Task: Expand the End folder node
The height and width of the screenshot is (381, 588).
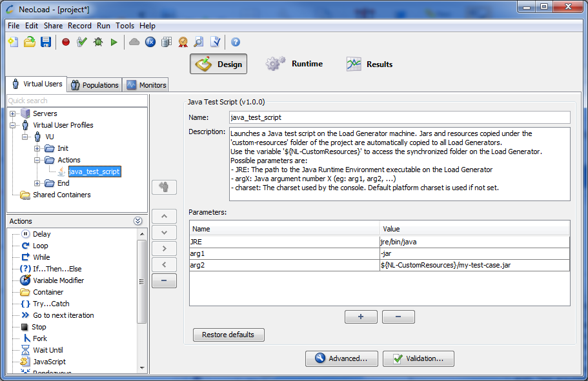Action: [37, 183]
